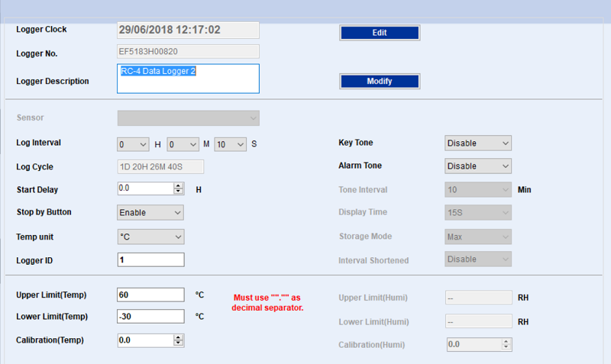Expand the Key Tone dropdown
The image size is (611, 364).
pos(478,143)
